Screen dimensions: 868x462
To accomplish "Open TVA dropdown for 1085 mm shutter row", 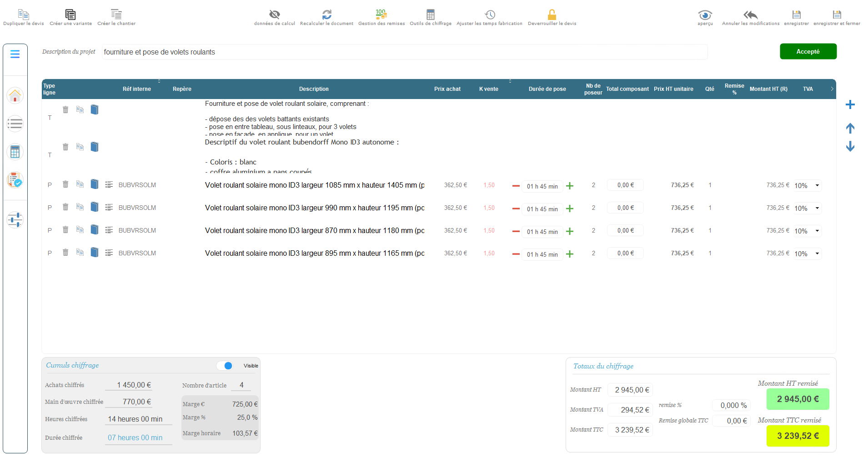I will [808, 185].
